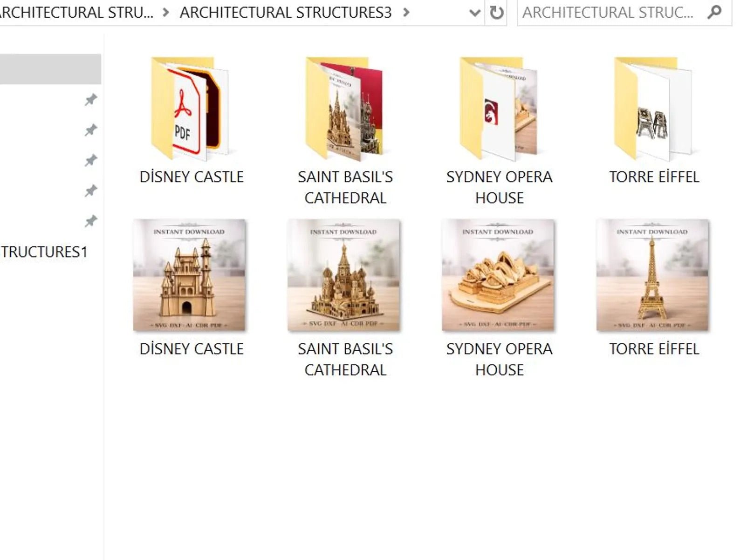Open address bar history dropdown arrow
Screen dimensions: 740x560
[475, 13]
